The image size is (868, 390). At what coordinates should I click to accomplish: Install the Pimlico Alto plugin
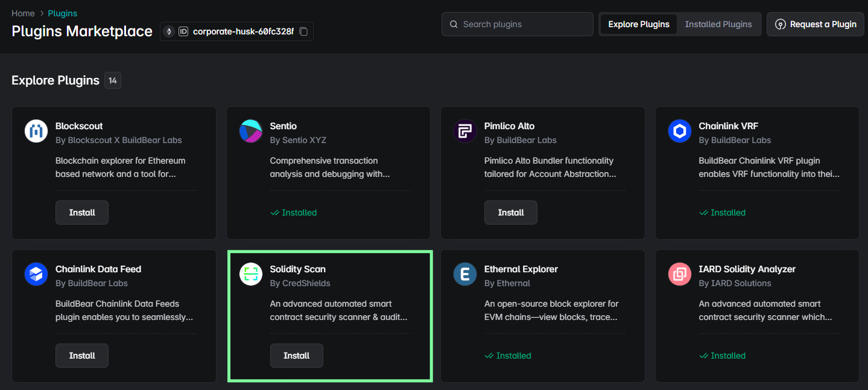511,213
